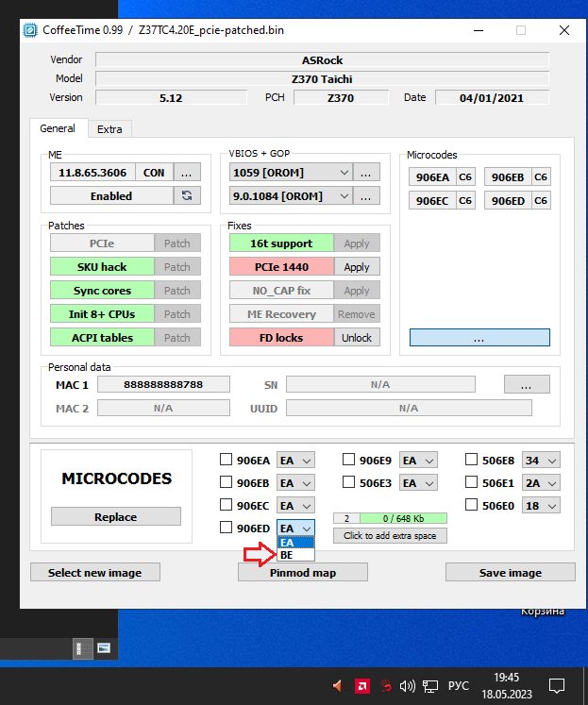Image resolution: width=588 pixels, height=705 pixels.
Task: Switch to the Extra tab
Action: pyautogui.click(x=109, y=129)
